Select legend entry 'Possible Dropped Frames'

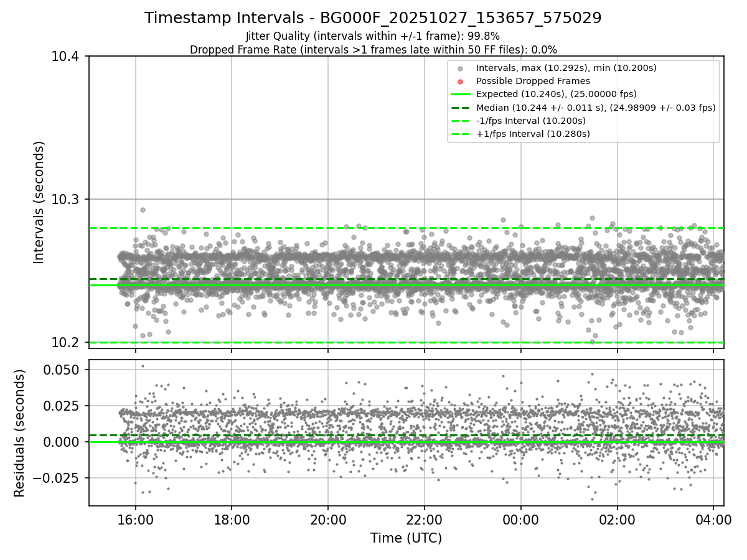(533, 81)
